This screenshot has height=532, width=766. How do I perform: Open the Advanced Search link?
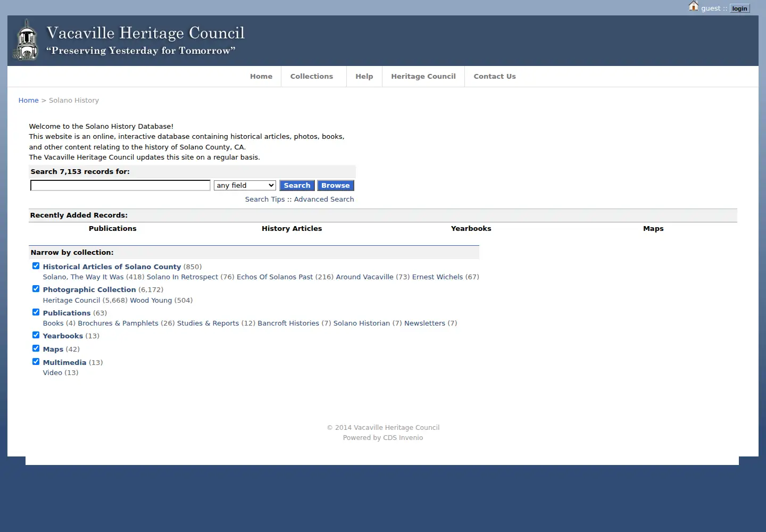pos(324,199)
